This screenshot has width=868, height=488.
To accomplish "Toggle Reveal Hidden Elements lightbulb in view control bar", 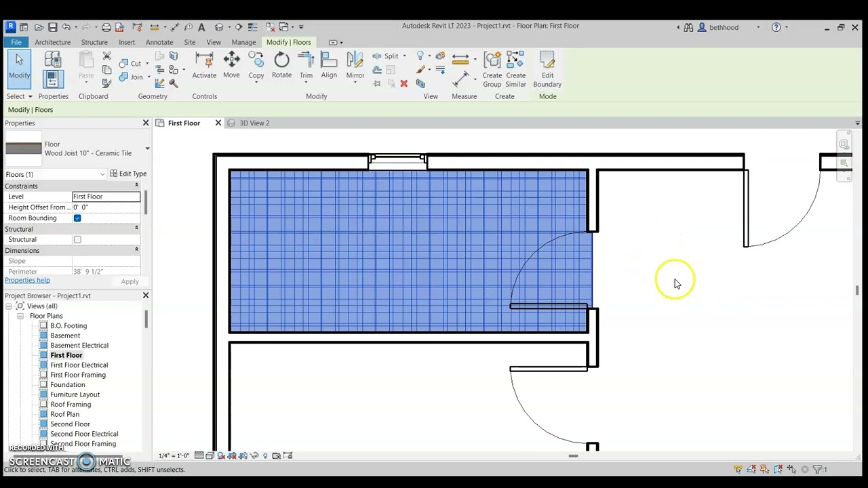I will coord(265,455).
